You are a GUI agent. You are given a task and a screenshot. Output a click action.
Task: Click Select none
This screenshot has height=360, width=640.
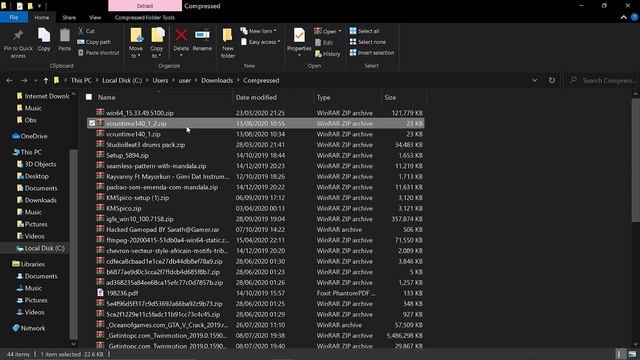pyautogui.click(x=368, y=42)
